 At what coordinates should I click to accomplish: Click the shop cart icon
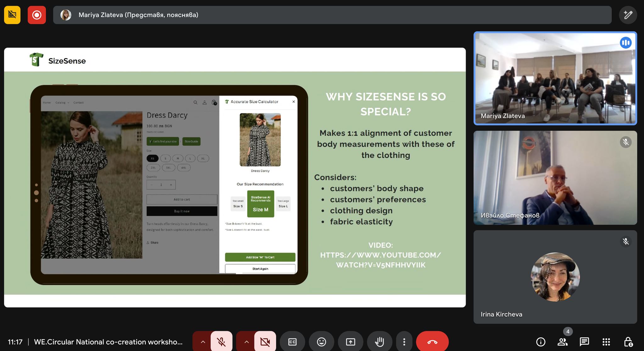214,102
